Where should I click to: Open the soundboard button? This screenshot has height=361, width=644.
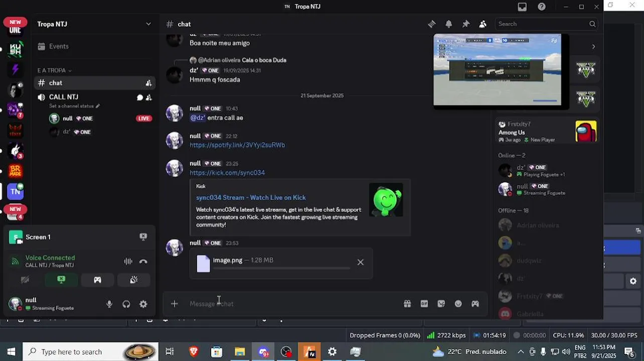pos(134,280)
